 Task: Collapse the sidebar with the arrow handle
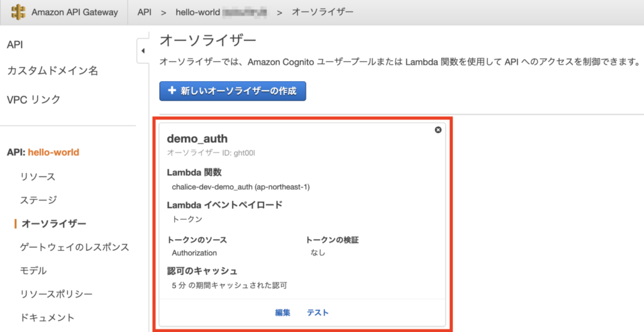pos(143,51)
